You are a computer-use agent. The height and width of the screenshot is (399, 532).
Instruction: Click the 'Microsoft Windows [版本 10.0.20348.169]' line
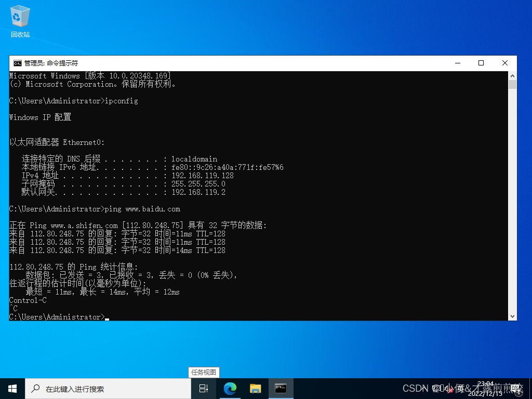click(90, 76)
